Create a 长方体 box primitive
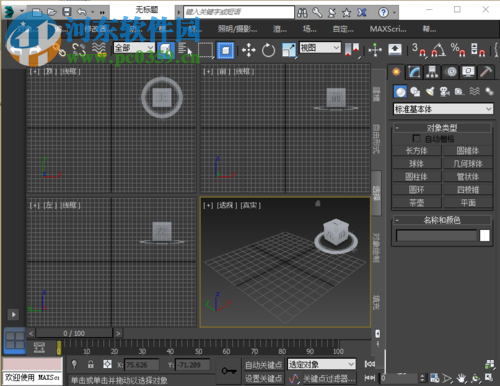The image size is (500, 386). [x=417, y=151]
